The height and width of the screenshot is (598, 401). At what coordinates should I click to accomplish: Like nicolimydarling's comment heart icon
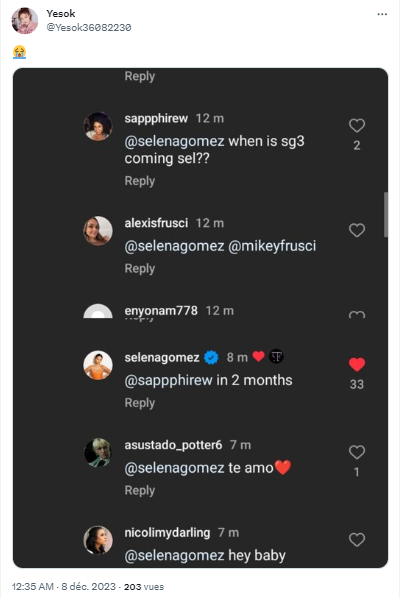tap(357, 540)
